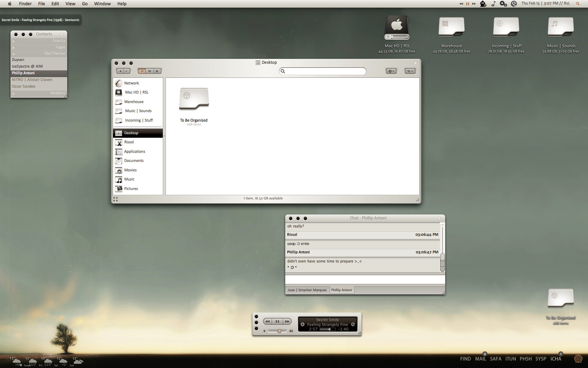The image size is (588, 368).
Task: Open Network in Finder sidebar
Action: coord(138,83)
